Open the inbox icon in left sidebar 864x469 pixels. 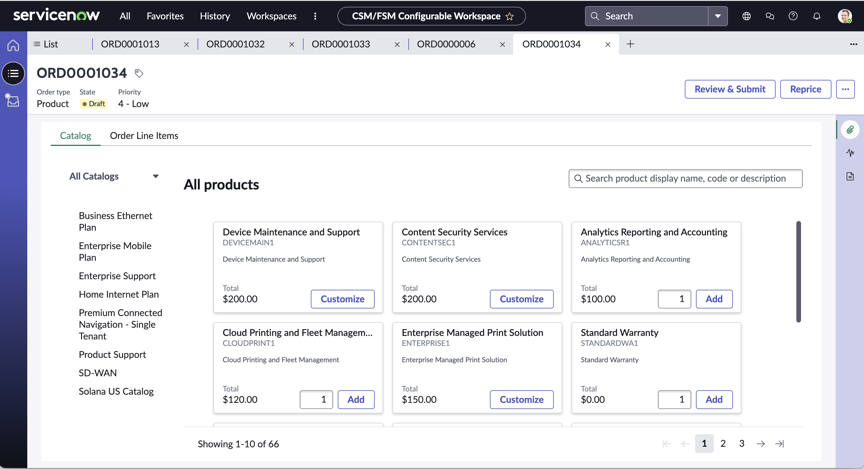tap(13, 100)
